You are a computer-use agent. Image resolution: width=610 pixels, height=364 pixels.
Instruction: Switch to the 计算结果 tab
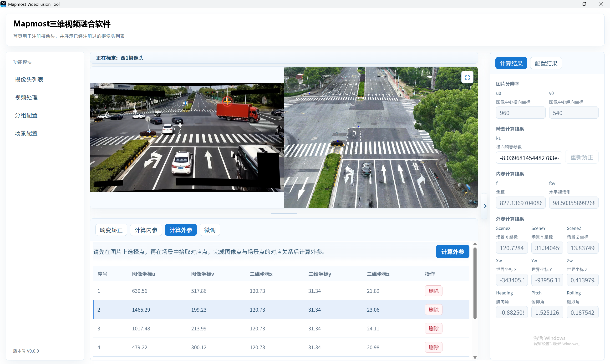tap(511, 63)
